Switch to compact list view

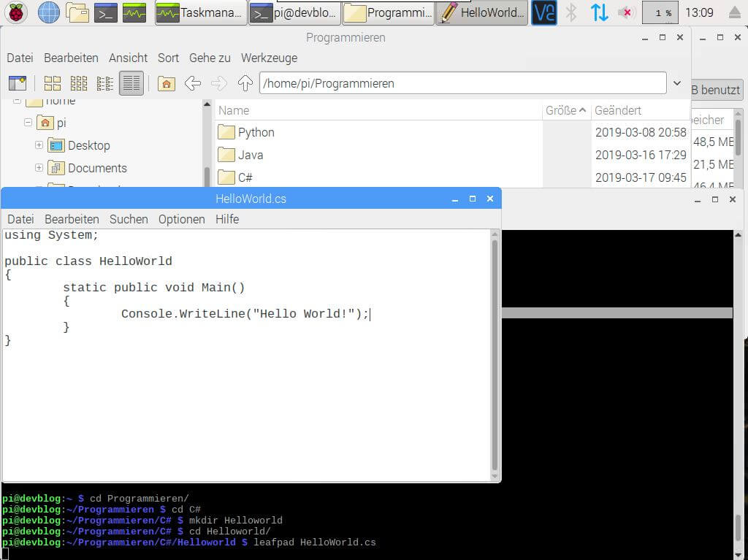[x=104, y=83]
